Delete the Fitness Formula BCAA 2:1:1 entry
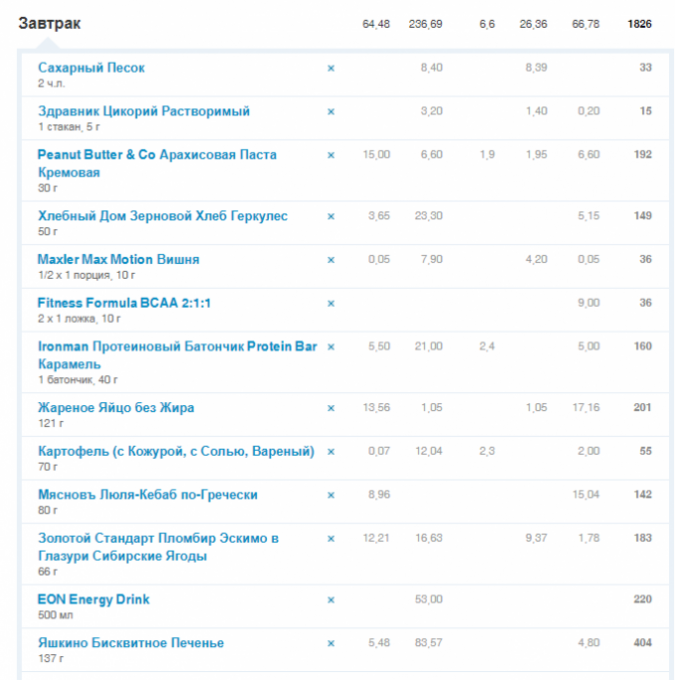675x680 pixels. pos(331,303)
